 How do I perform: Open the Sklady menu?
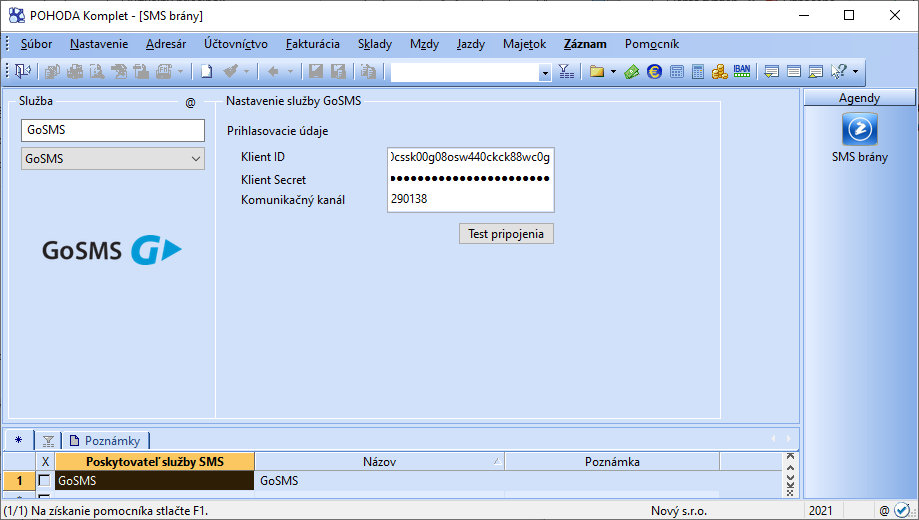(375, 44)
